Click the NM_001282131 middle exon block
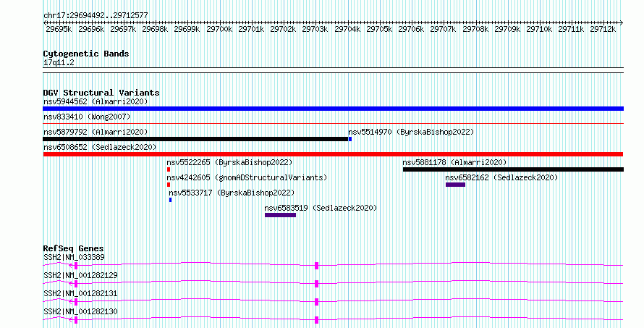 [317, 302]
